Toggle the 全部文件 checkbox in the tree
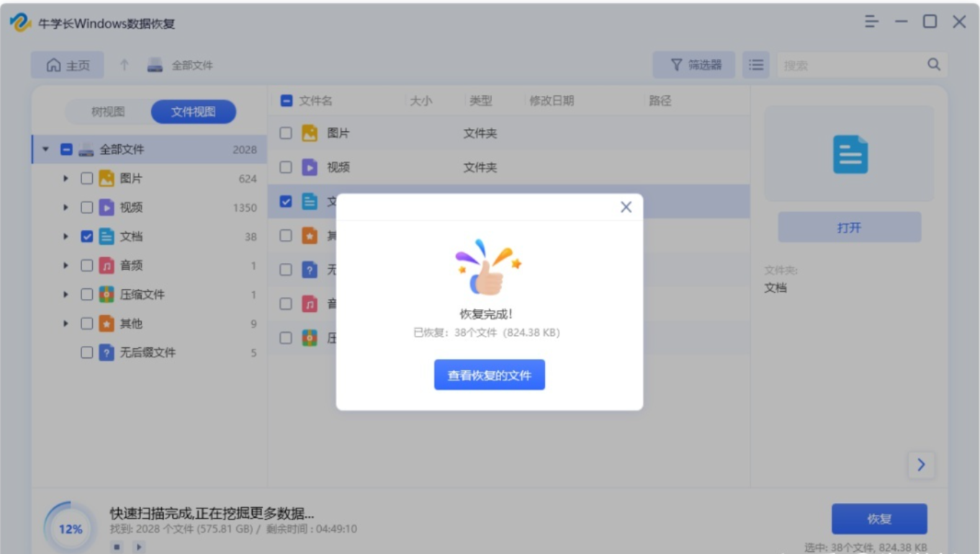Screen dimensions: 980x554 point(66,150)
